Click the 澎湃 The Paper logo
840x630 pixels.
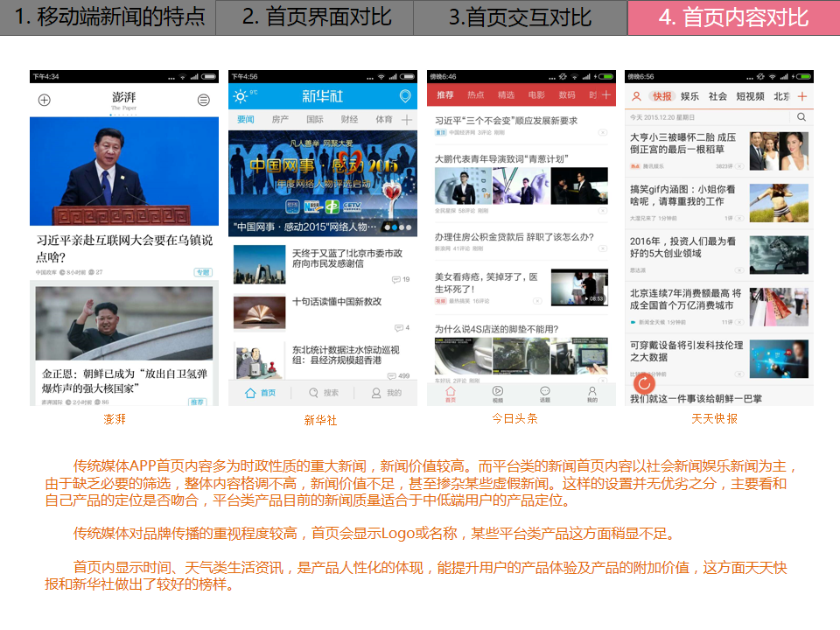coord(123,100)
